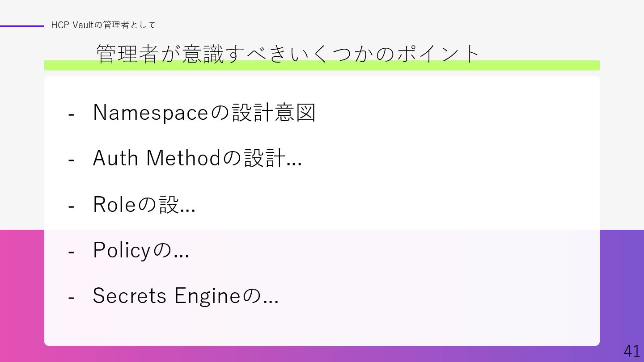Click the slide title 管理者が意識すべきいくつかのポイント
Screen dimensions: 644x362
[288, 54]
